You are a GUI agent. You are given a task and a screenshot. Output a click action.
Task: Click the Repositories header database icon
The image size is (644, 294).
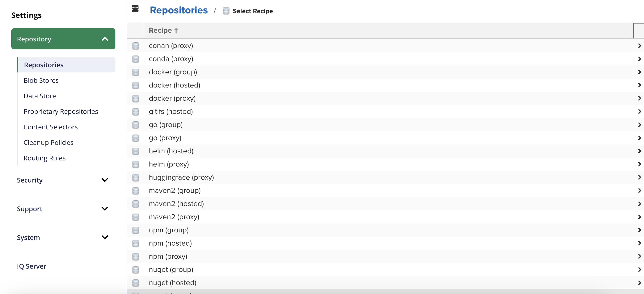point(135,9)
